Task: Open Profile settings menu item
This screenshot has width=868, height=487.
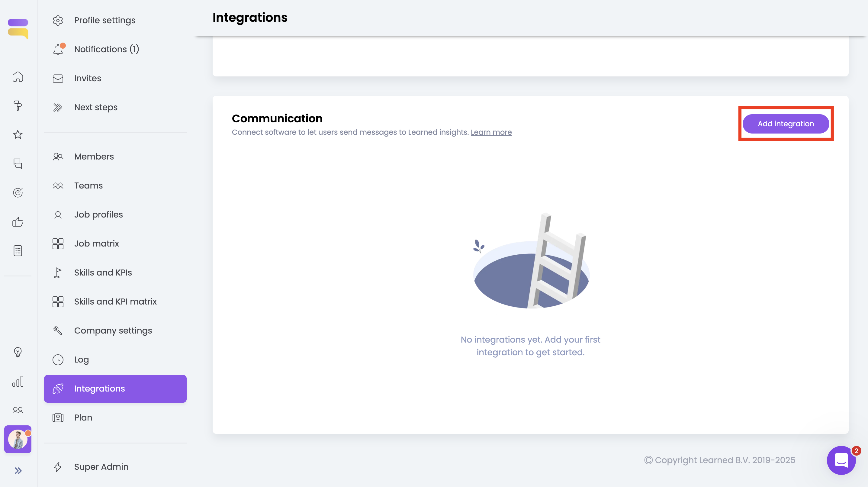Action: 105,20
